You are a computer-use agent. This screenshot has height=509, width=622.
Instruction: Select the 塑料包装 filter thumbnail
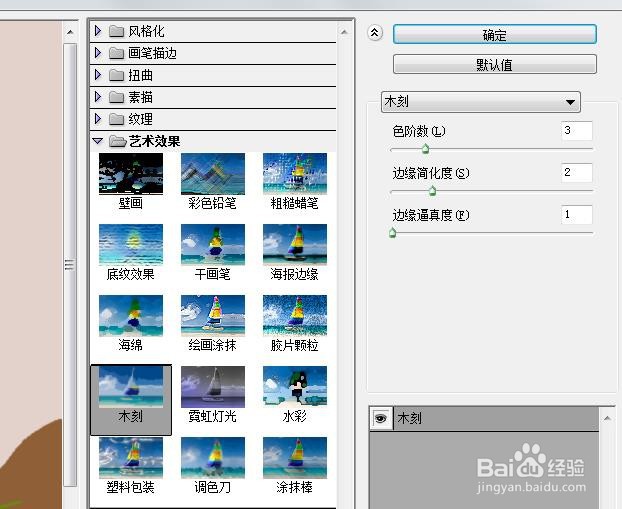131,458
